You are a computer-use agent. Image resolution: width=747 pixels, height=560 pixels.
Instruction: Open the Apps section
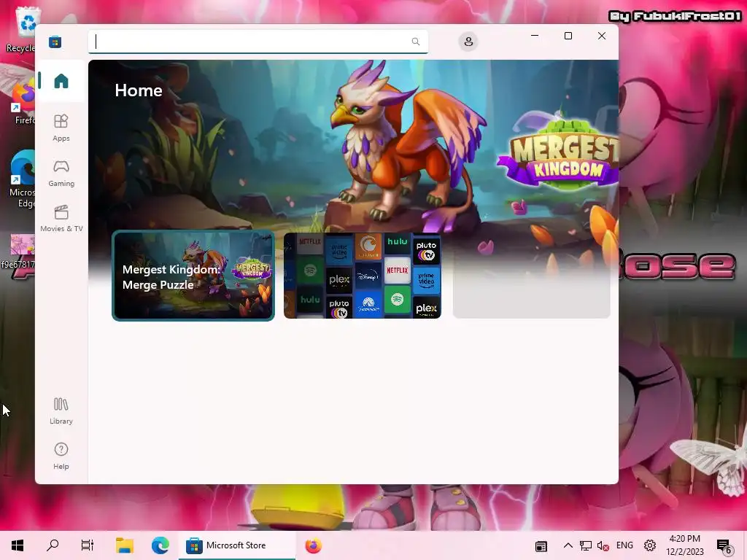click(61, 128)
